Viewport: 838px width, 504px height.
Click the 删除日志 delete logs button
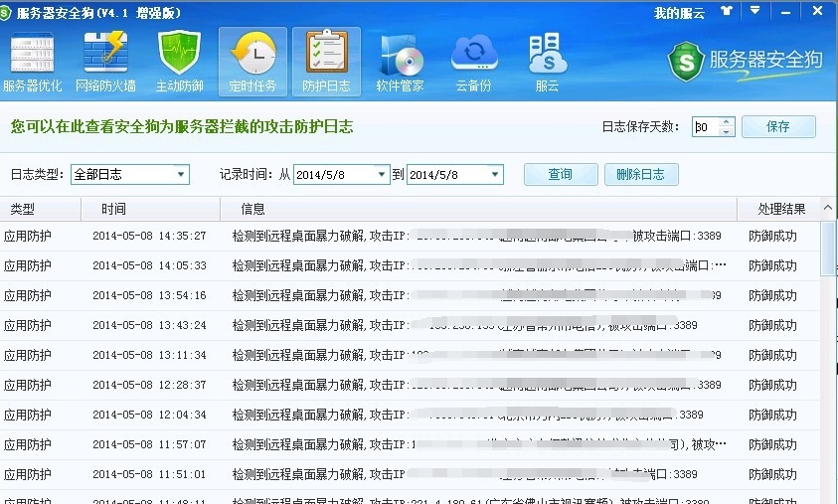tap(641, 175)
